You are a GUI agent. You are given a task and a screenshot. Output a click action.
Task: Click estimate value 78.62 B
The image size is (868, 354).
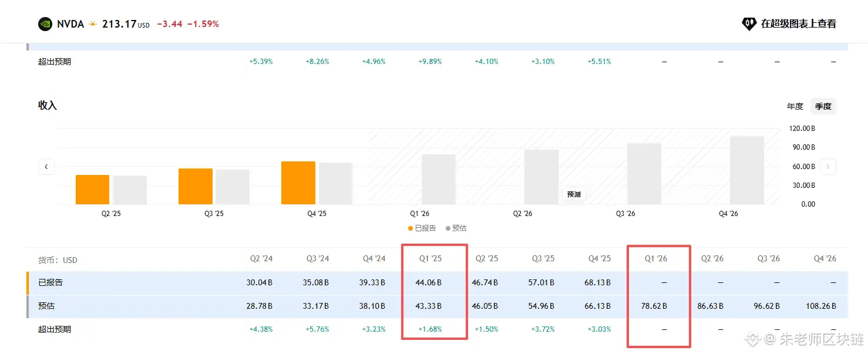pos(654,306)
